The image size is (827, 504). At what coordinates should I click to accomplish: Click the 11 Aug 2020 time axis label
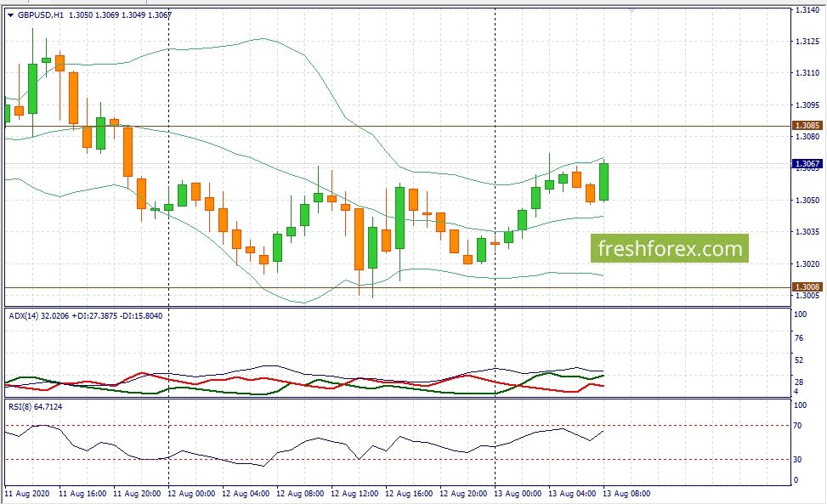tap(27, 494)
